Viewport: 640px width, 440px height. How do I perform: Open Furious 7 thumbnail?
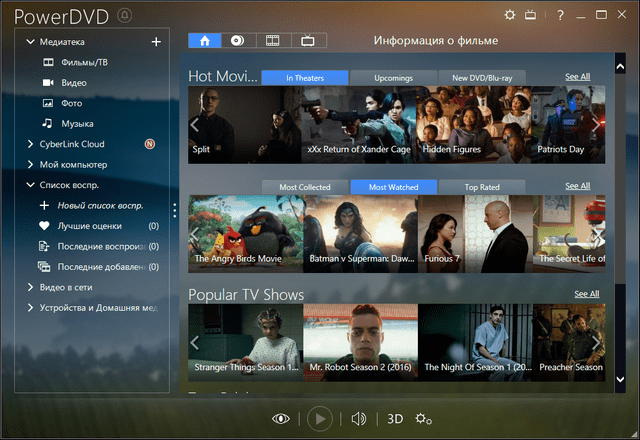point(476,234)
